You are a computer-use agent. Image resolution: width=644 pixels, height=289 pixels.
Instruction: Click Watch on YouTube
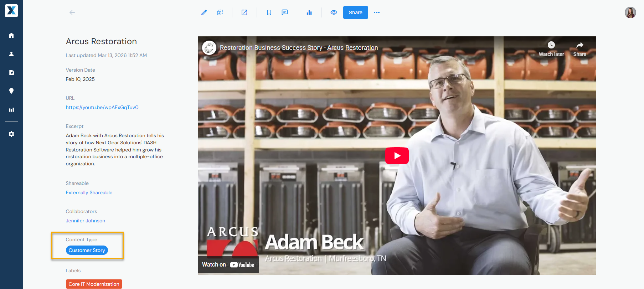click(x=228, y=265)
